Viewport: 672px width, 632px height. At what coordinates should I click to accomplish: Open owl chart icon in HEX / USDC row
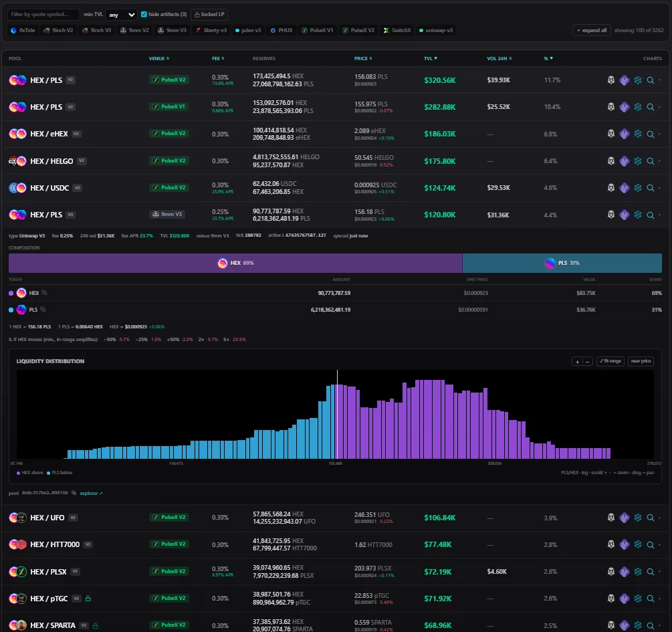(611, 188)
